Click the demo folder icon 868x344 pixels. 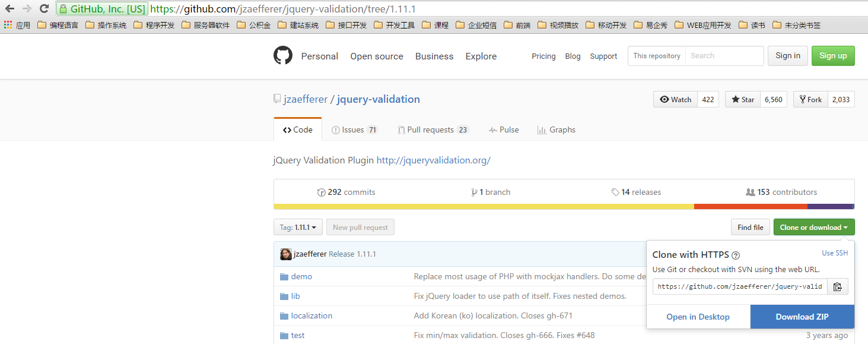coord(284,277)
